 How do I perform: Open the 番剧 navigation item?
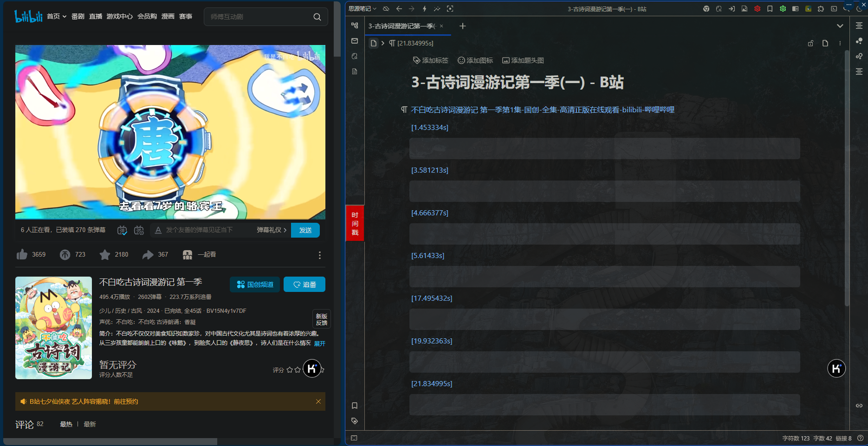coord(78,17)
